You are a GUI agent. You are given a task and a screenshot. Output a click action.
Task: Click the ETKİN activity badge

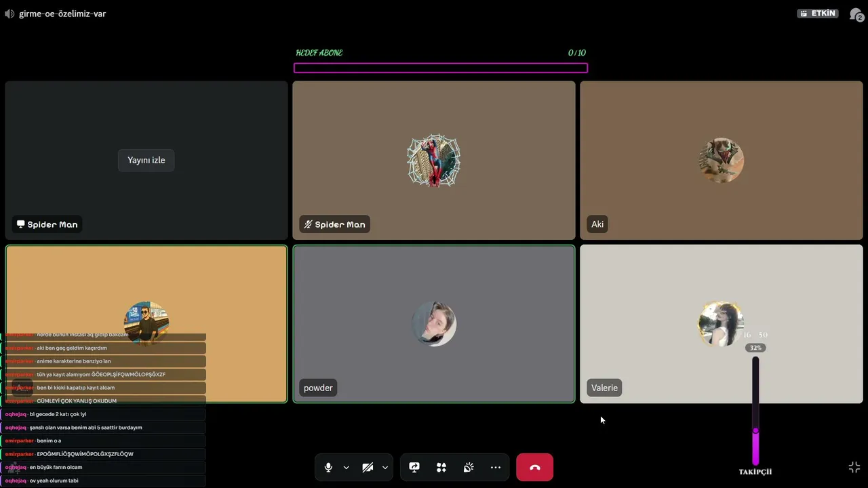(x=818, y=14)
